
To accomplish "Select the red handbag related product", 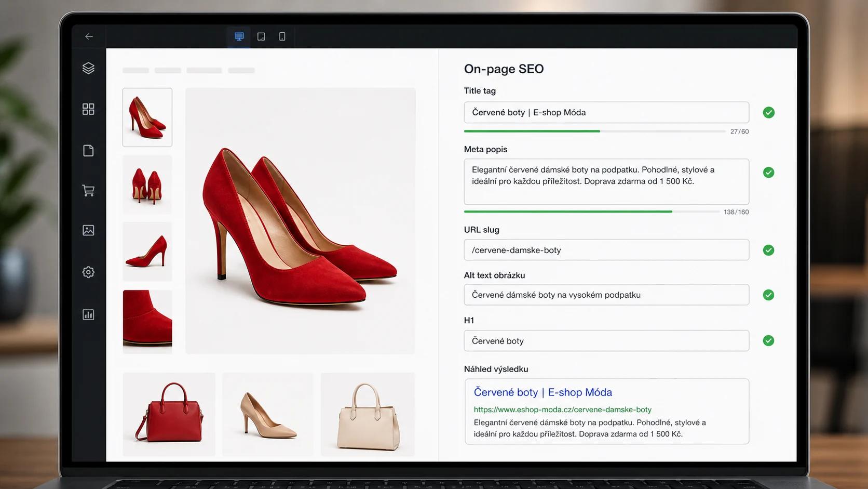I will pyautogui.click(x=169, y=414).
